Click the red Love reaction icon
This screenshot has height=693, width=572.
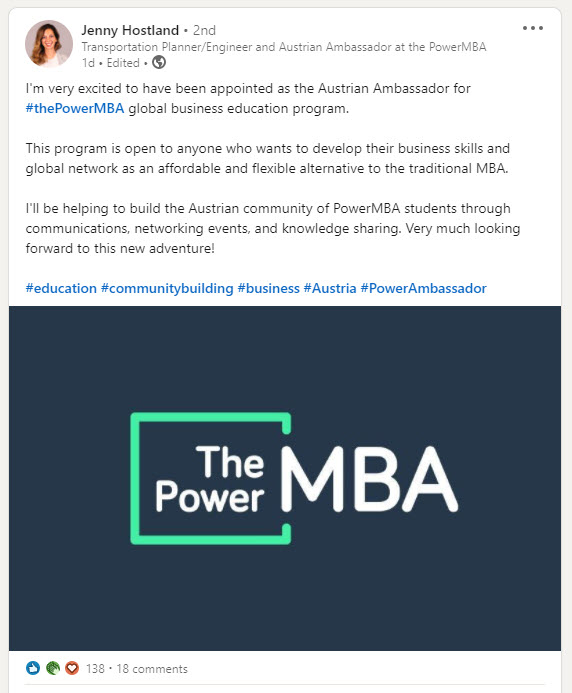[x=72, y=668]
